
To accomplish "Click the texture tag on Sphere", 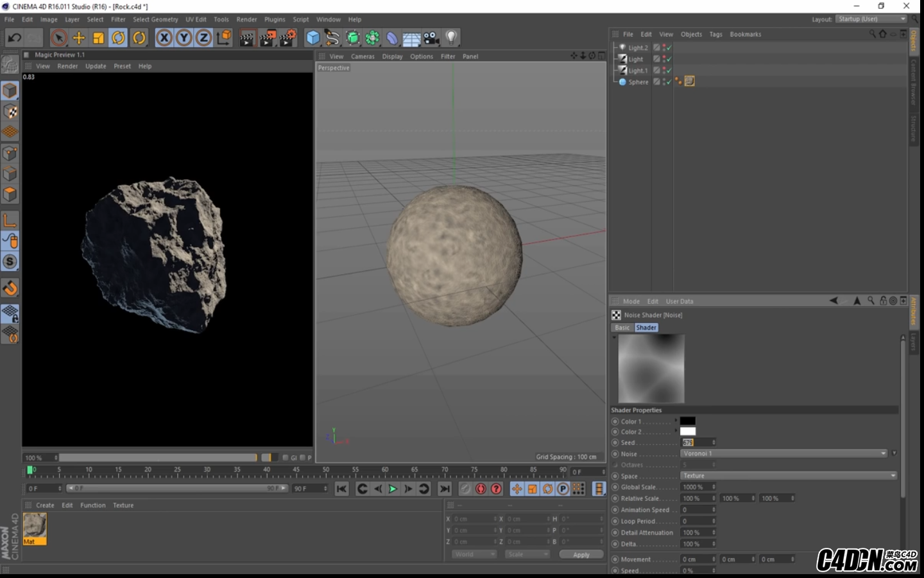I will point(690,82).
